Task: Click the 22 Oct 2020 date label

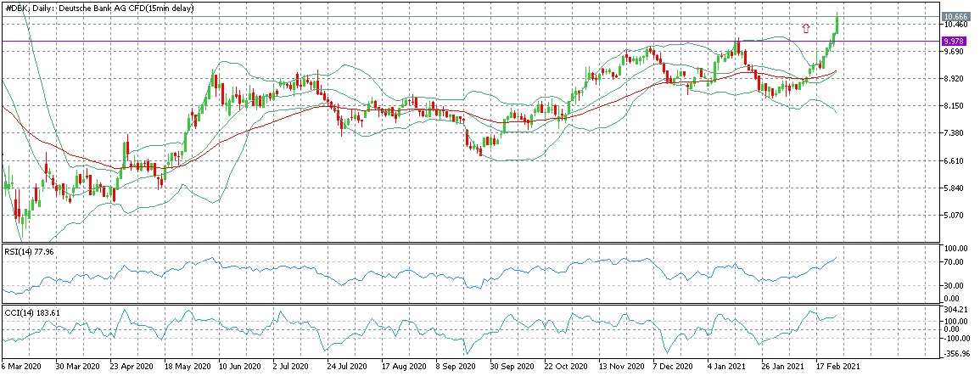Action: coord(565,368)
